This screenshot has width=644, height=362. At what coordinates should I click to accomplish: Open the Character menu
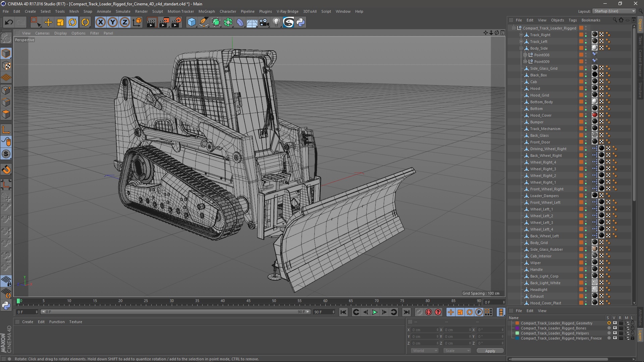tap(228, 11)
